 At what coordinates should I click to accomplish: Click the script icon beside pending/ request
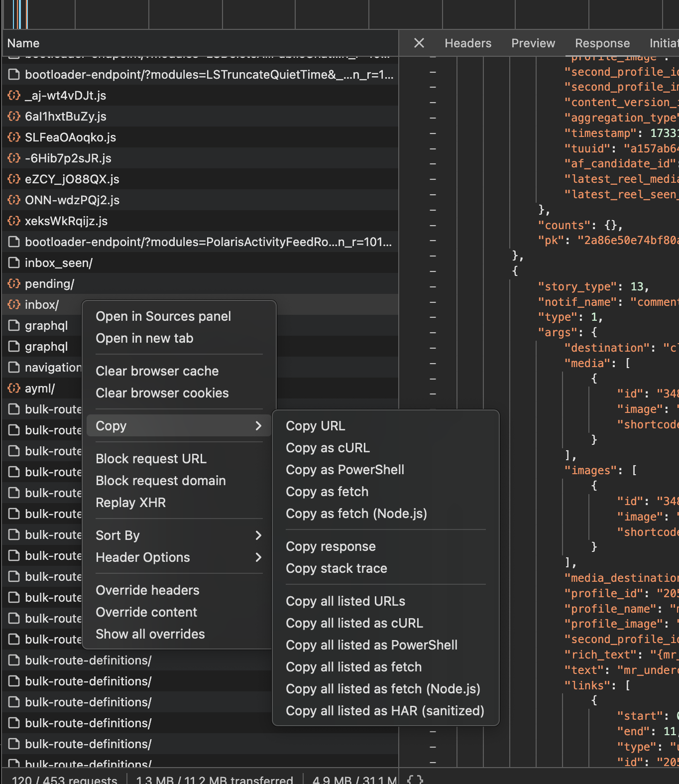(14, 284)
